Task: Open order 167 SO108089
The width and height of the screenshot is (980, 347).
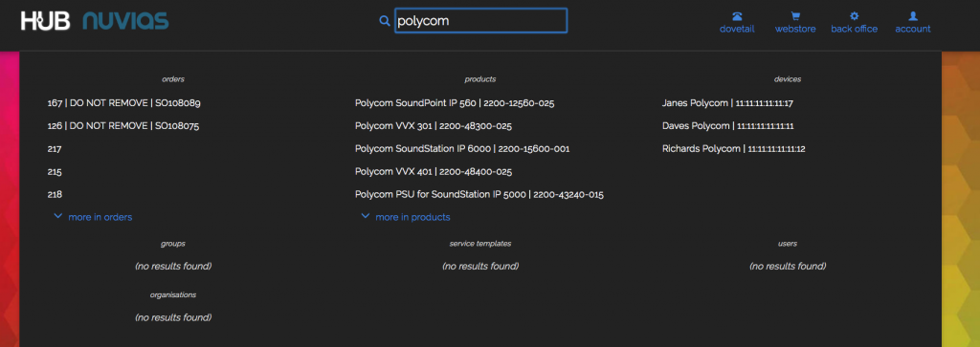Action: (123, 103)
